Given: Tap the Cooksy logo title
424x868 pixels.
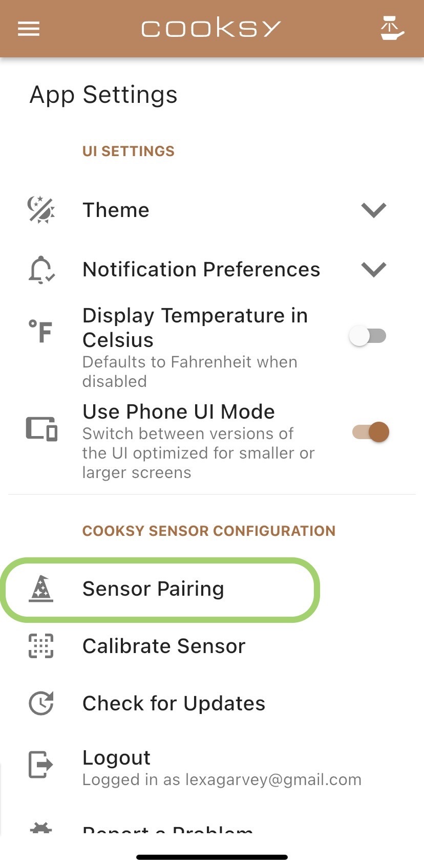Looking at the screenshot, I should click(211, 28).
